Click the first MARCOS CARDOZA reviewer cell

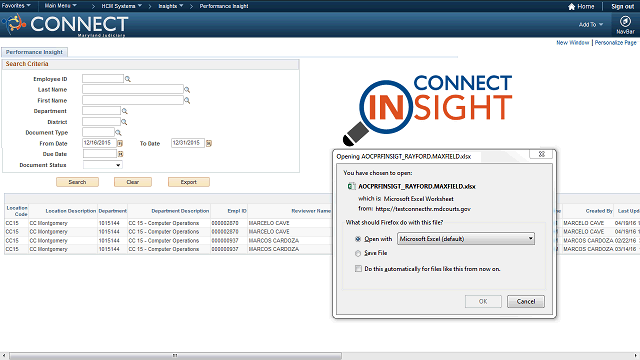point(273,240)
